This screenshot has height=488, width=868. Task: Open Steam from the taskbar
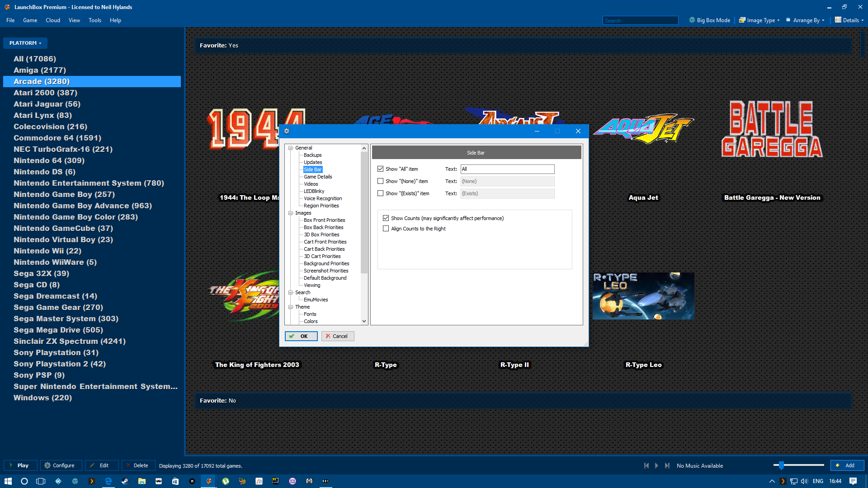(125, 481)
